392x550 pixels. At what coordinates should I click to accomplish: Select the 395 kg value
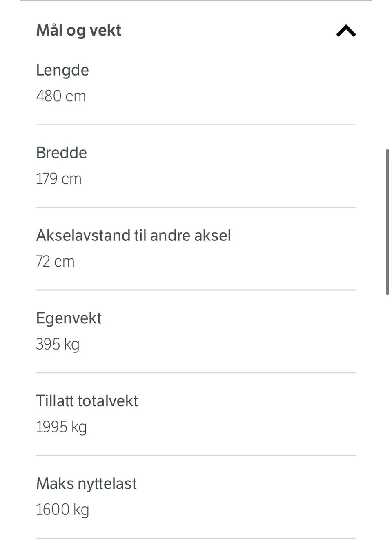(58, 345)
